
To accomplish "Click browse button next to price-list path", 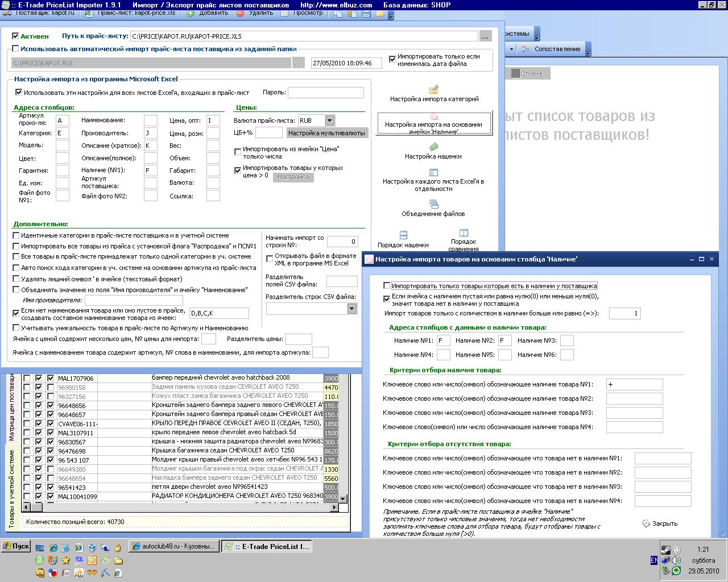I will [x=485, y=36].
